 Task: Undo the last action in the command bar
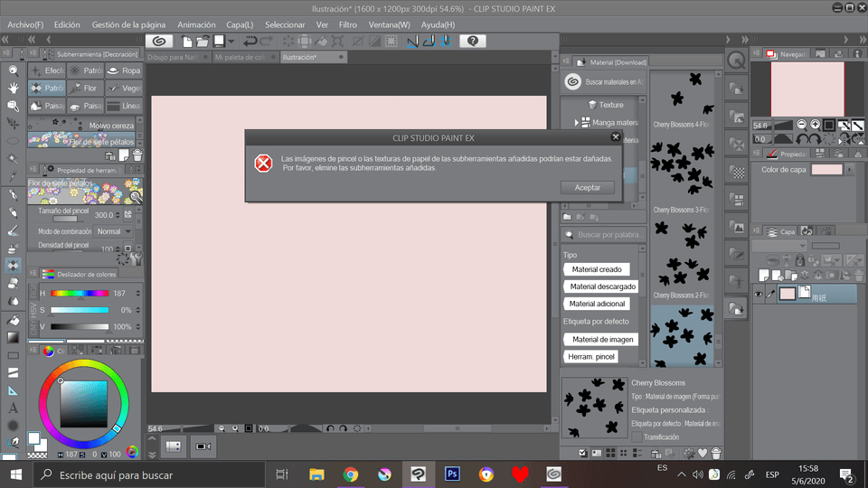coord(250,41)
